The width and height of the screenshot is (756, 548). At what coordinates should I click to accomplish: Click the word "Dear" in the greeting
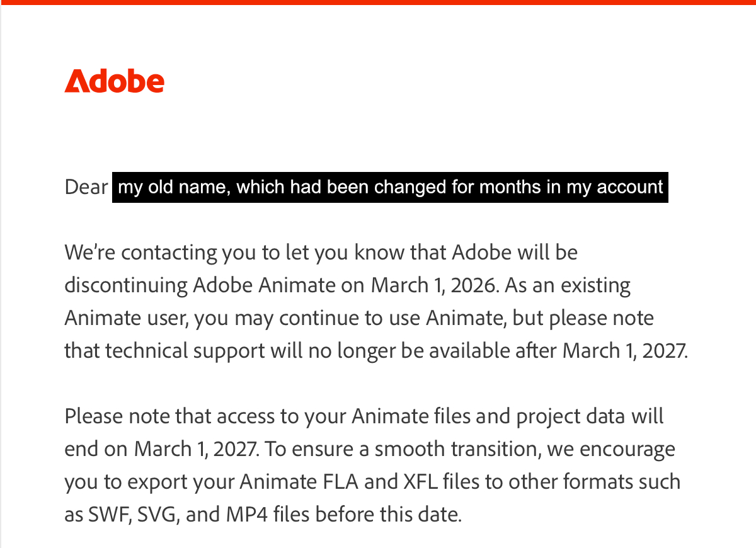86,187
